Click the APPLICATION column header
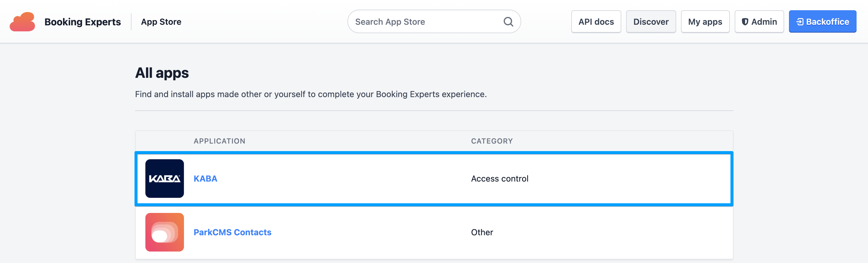The image size is (868, 263). point(219,141)
